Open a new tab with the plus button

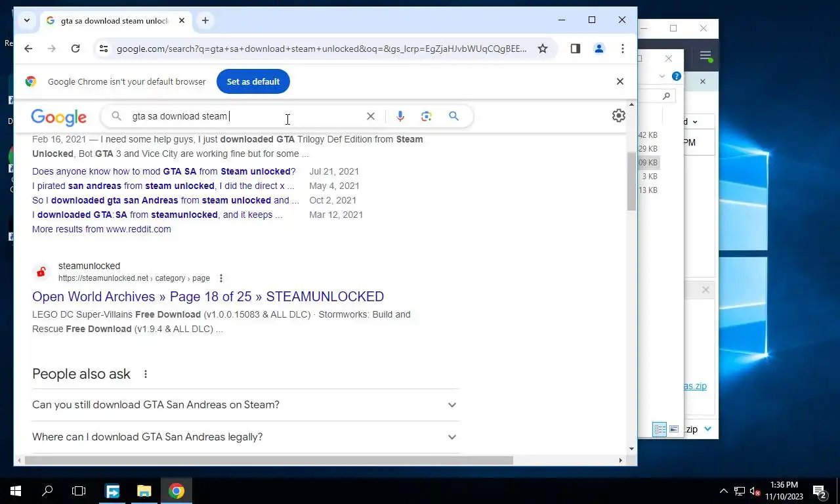coord(205,20)
